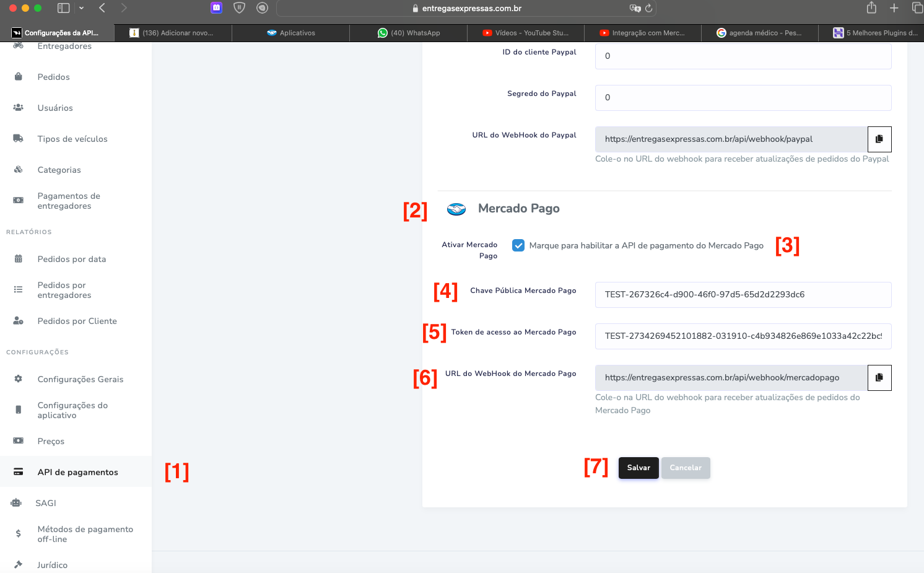Click the Token de acesso field
924x573 pixels.
pos(743,336)
